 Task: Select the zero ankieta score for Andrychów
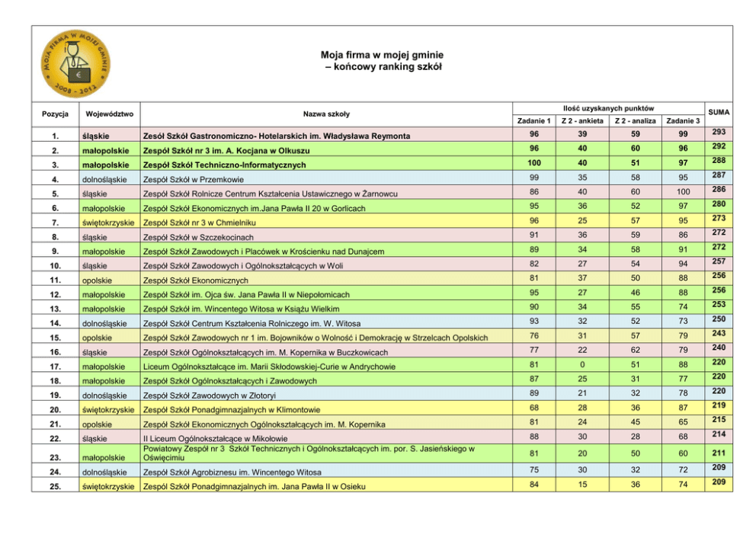point(583,366)
